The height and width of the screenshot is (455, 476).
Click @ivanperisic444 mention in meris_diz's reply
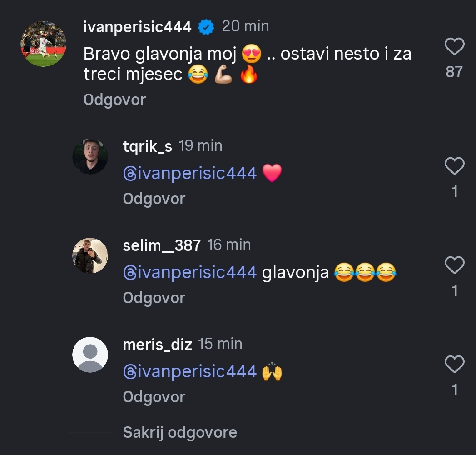click(190, 371)
